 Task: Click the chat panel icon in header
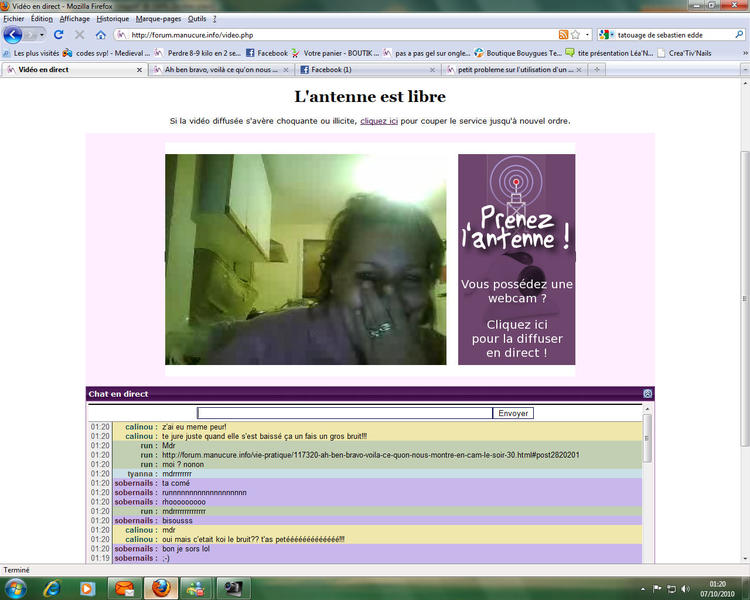(647, 394)
